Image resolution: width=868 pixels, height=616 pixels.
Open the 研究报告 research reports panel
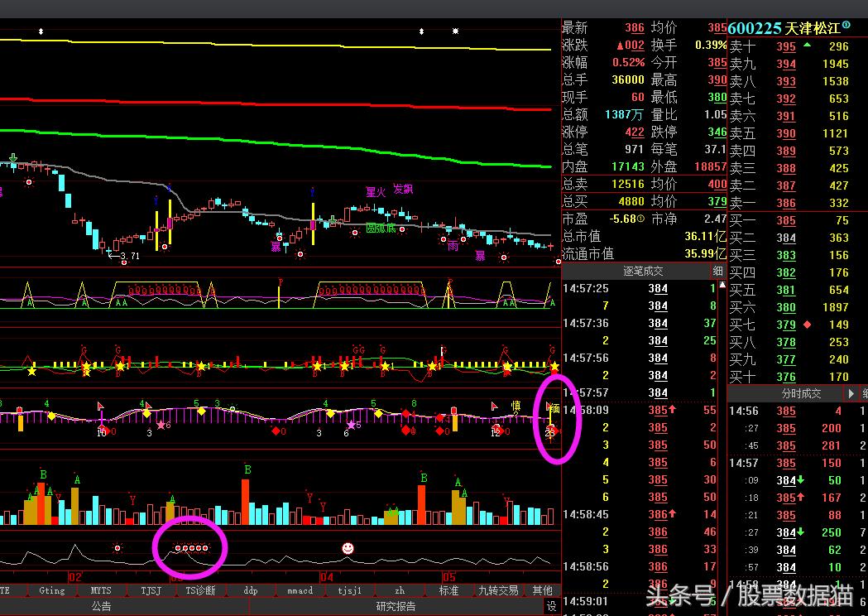tap(396, 606)
